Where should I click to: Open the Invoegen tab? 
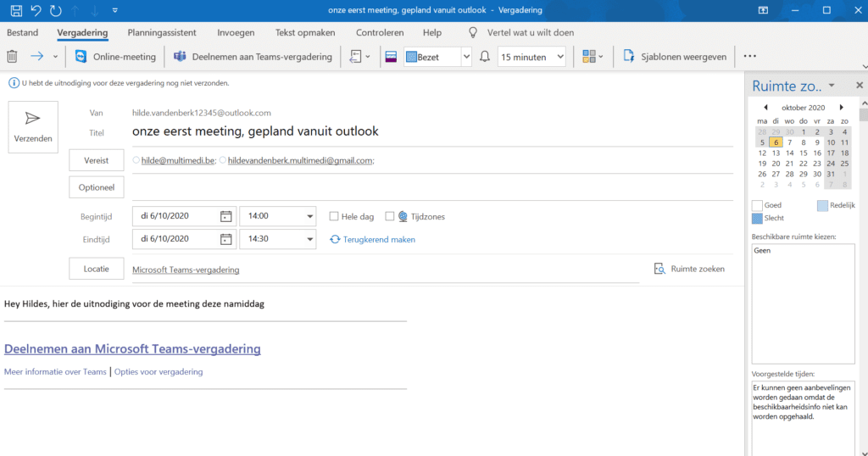tap(236, 33)
